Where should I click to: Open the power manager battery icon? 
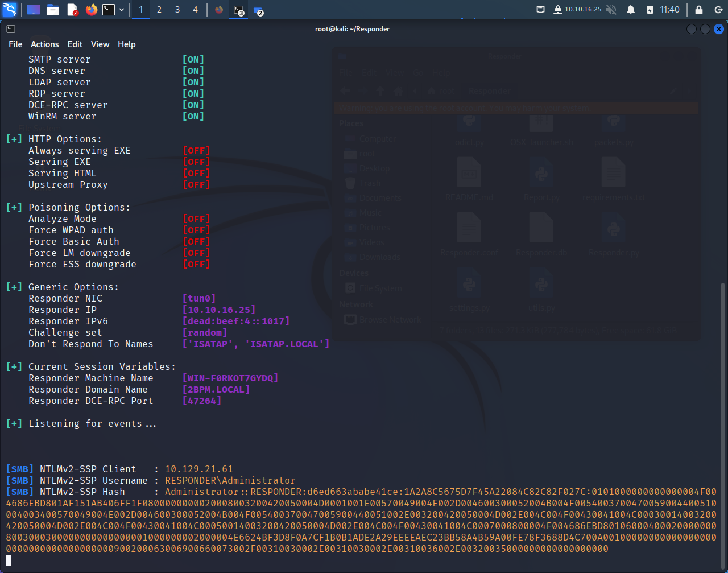pyautogui.click(x=650, y=10)
